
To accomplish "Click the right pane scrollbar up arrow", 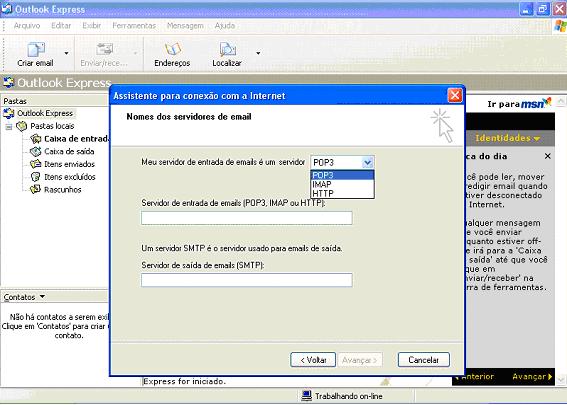I will pyautogui.click(x=561, y=101).
